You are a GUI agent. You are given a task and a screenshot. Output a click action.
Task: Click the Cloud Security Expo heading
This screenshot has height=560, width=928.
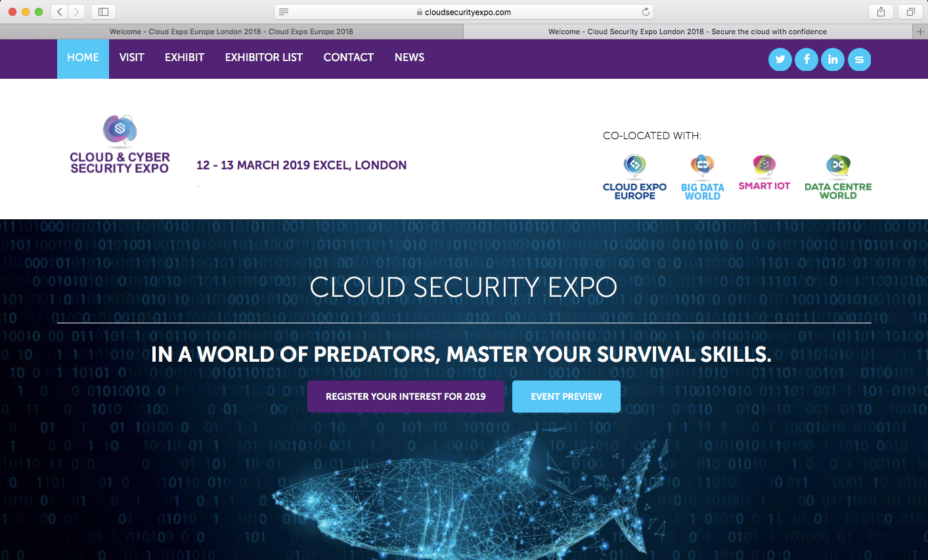coord(464,288)
